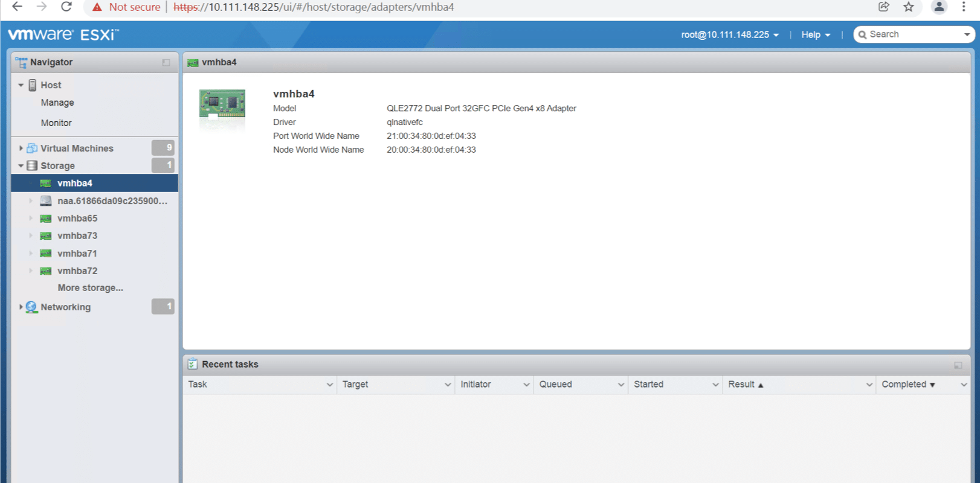980x483 pixels.
Task: Open Queued column dropdown arrow
Action: [621, 385]
